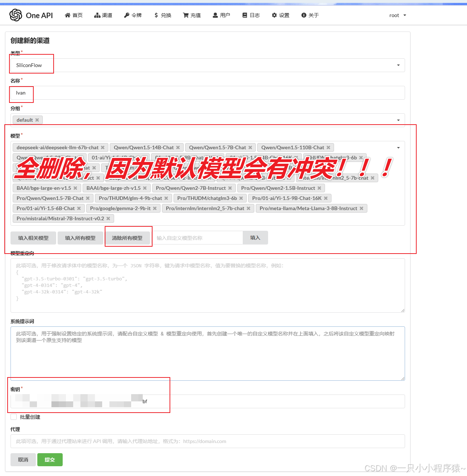
Task: Remove the hatglm3-6b model tag
Action: click(361, 158)
